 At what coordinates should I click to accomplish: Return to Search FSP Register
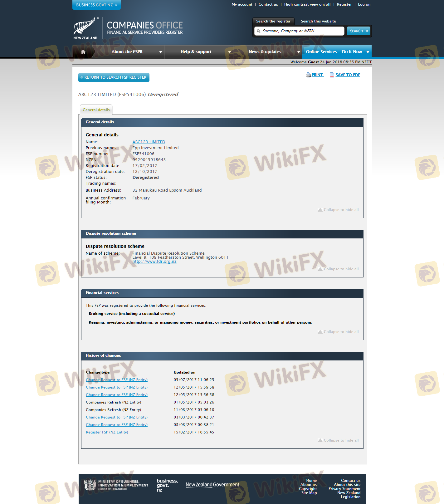(114, 77)
